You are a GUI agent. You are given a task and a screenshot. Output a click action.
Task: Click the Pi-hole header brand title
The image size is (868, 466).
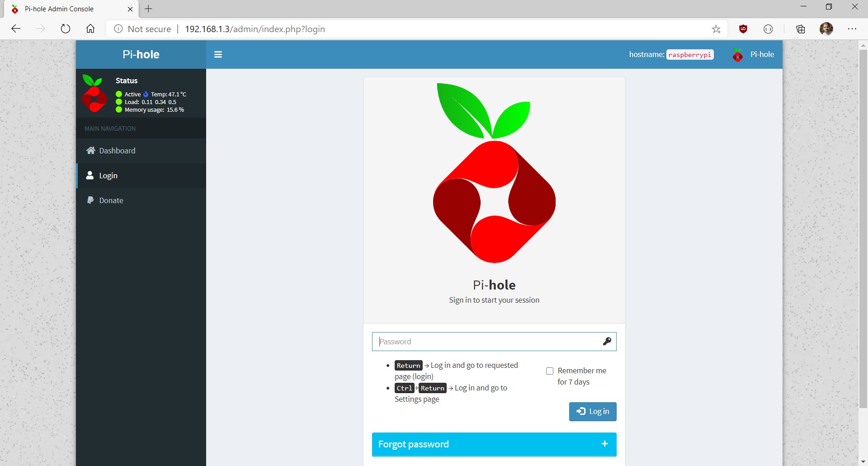141,54
